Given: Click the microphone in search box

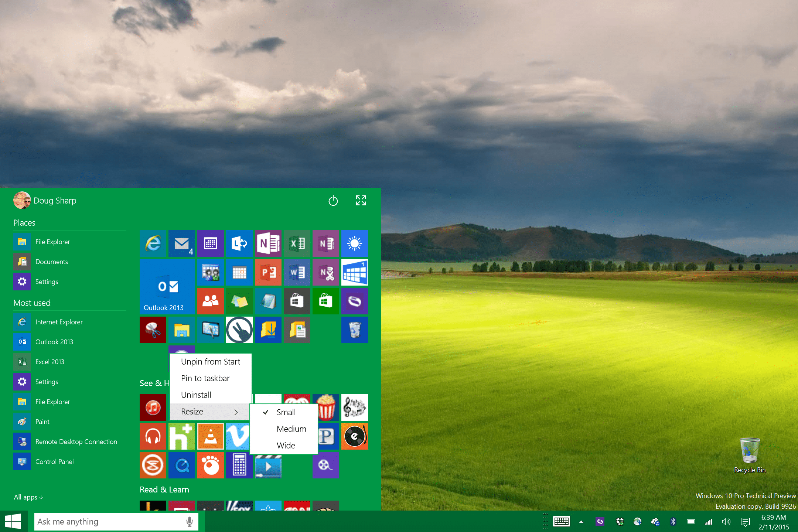Looking at the screenshot, I should point(190,522).
